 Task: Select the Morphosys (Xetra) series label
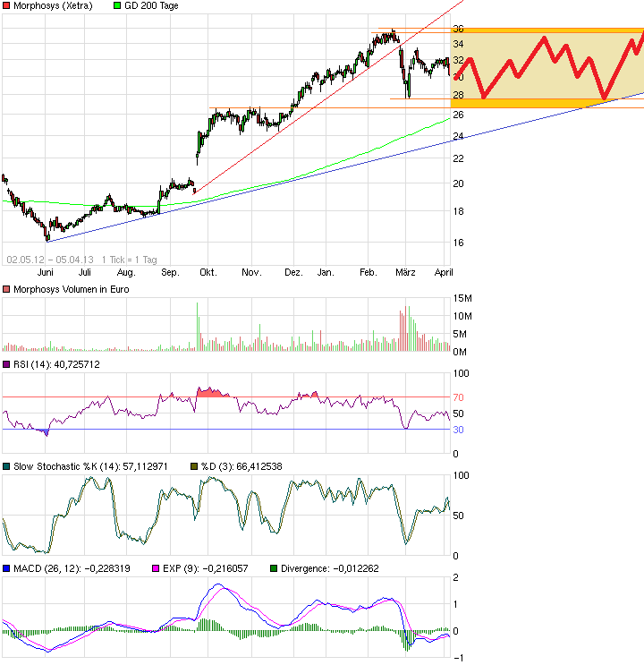52,6
